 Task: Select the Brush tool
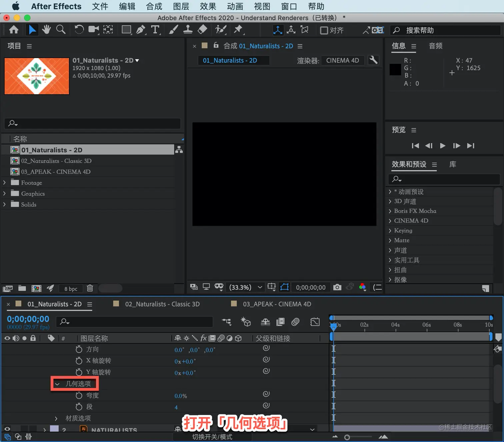(173, 30)
